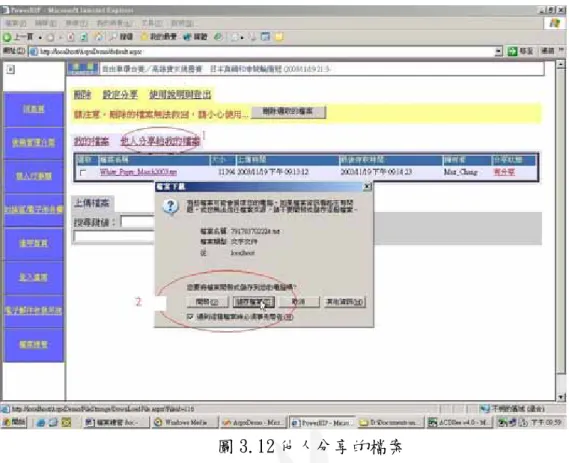Click the scrollbar down arrow
The width and height of the screenshot is (569, 463).
coord(561,397)
